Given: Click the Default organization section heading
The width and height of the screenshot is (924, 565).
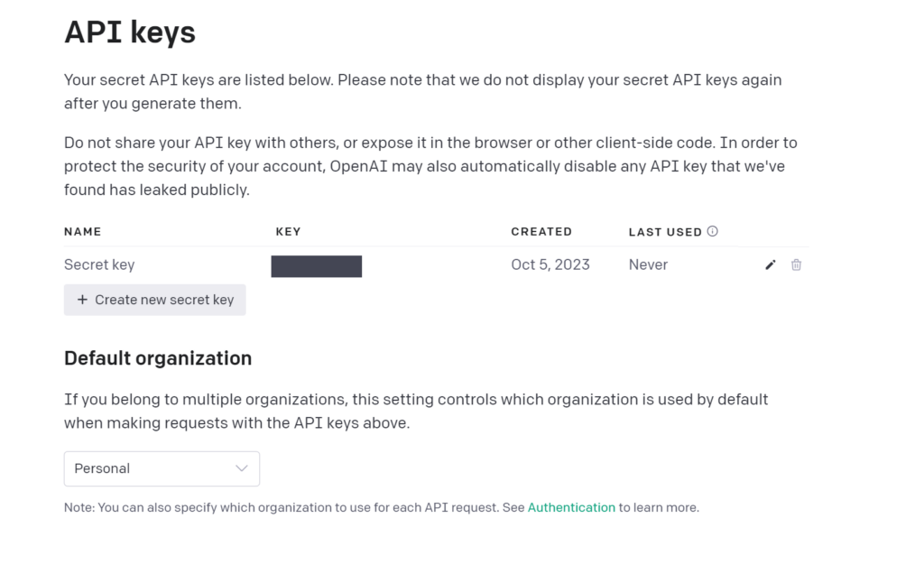Looking at the screenshot, I should tap(158, 358).
